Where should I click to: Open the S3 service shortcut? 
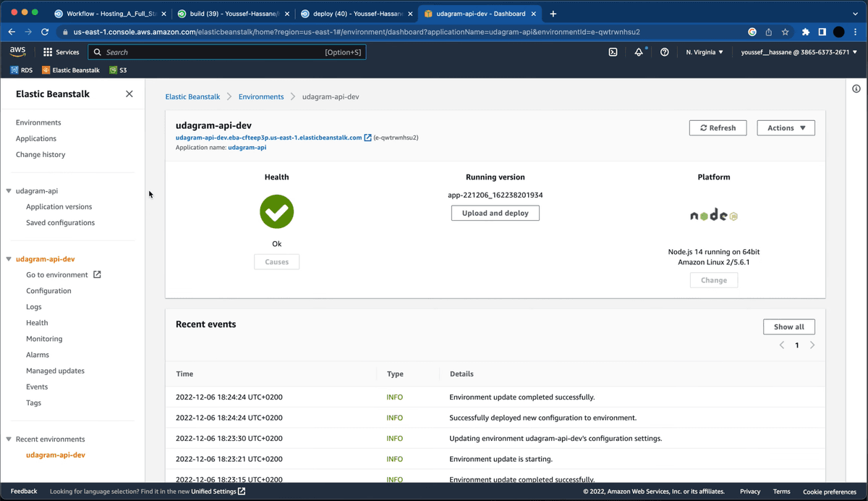click(118, 70)
